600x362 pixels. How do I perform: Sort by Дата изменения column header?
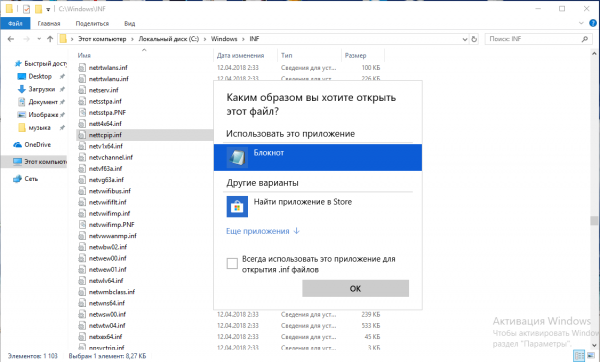(x=240, y=55)
